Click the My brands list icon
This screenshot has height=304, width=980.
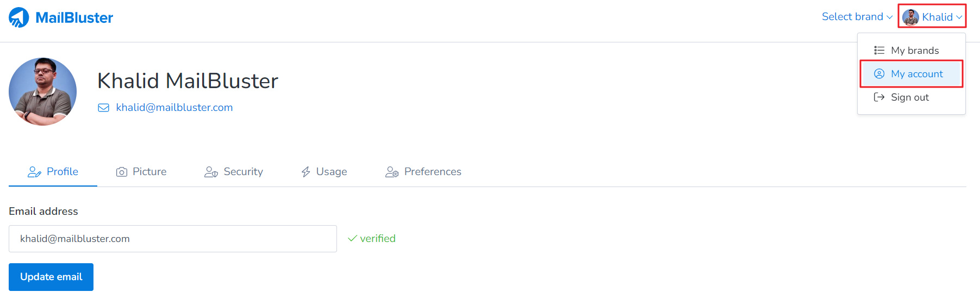click(x=879, y=51)
